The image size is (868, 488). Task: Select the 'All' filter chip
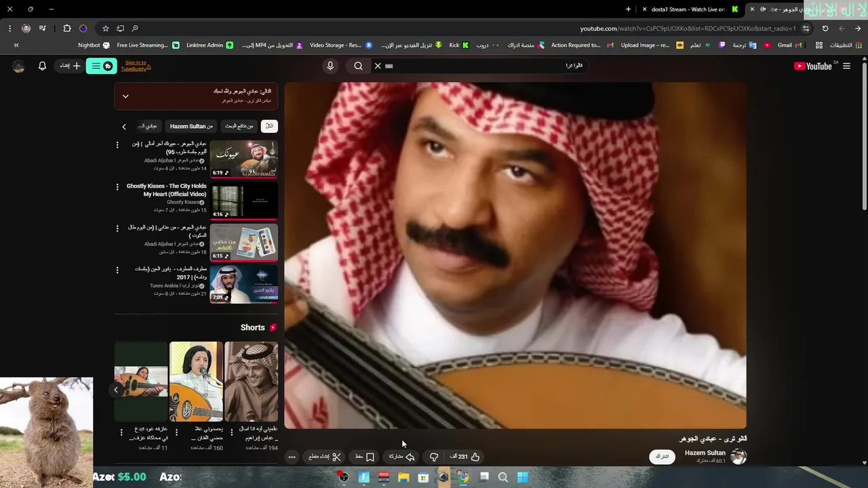point(269,126)
